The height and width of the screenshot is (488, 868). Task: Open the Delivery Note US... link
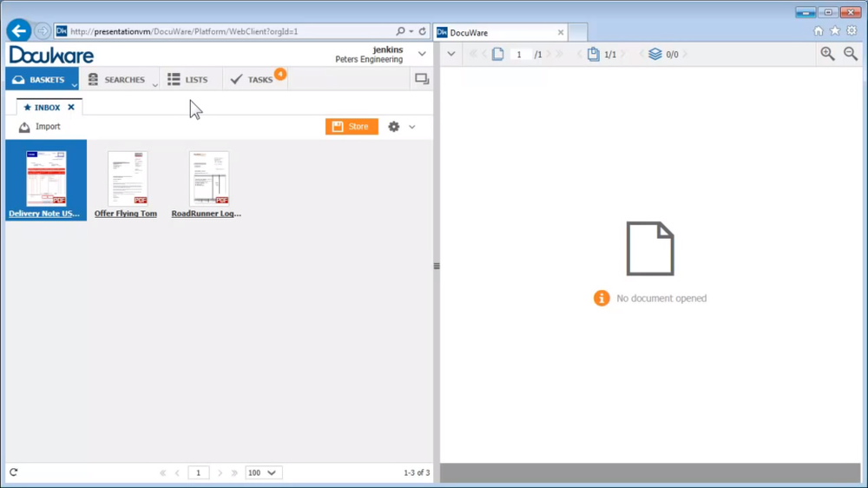[x=44, y=214]
